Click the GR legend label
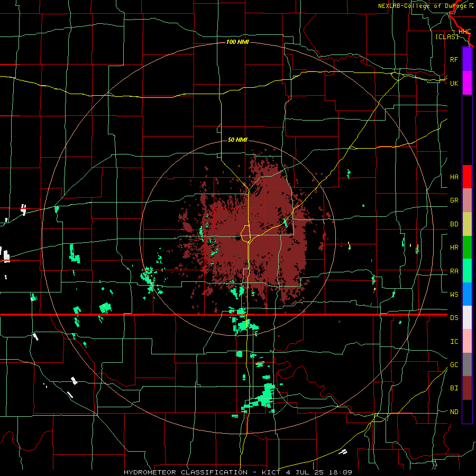 coord(454,200)
